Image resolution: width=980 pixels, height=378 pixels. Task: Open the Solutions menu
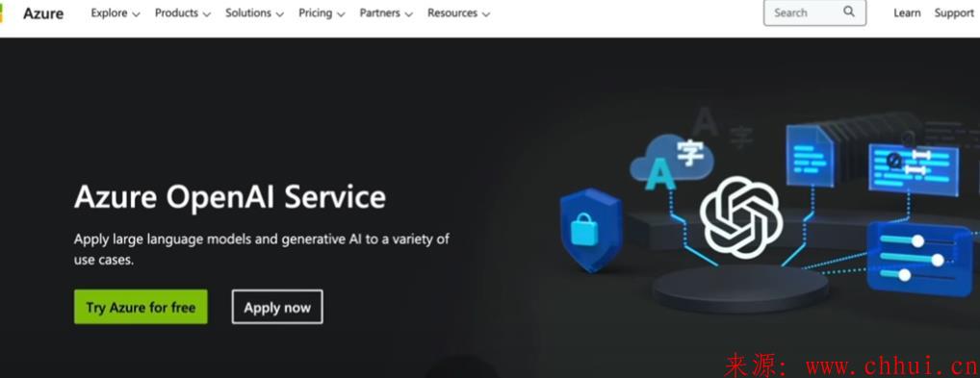tap(254, 13)
